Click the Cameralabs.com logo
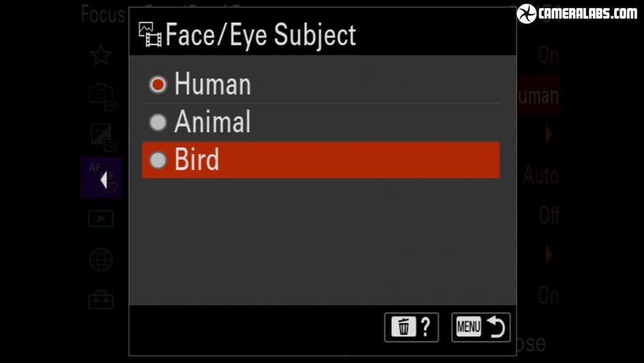The height and width of the screenshot is (363, 644). [x=577, y=14]
